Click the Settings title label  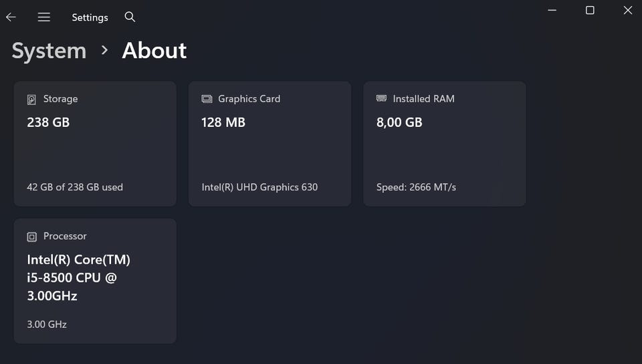click(x=90, y=17)
